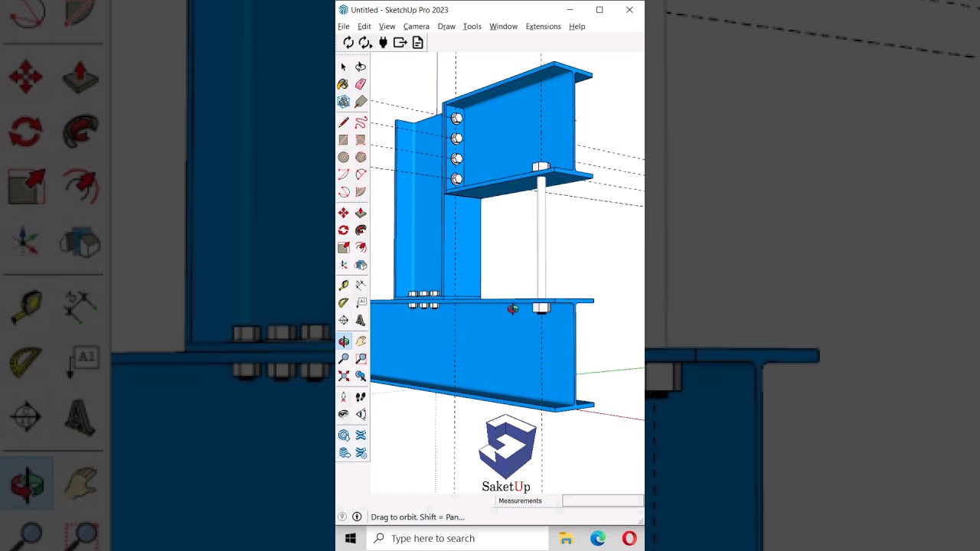Viewport: 980px width, 551px height.
Task: Click the highlighted Orbit tool
Action: pos(344,341)
